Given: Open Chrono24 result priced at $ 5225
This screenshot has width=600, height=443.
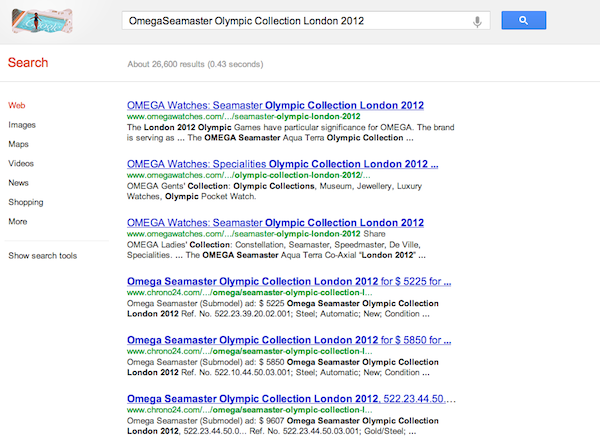Looking at the screenshot, I should (x=289, y=281).
